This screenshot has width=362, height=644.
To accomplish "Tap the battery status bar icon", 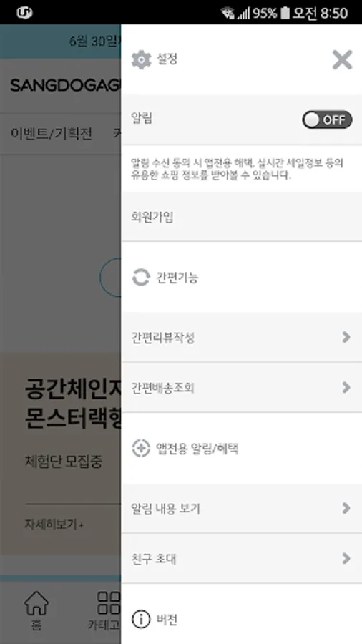I will [x=285, y=13].
